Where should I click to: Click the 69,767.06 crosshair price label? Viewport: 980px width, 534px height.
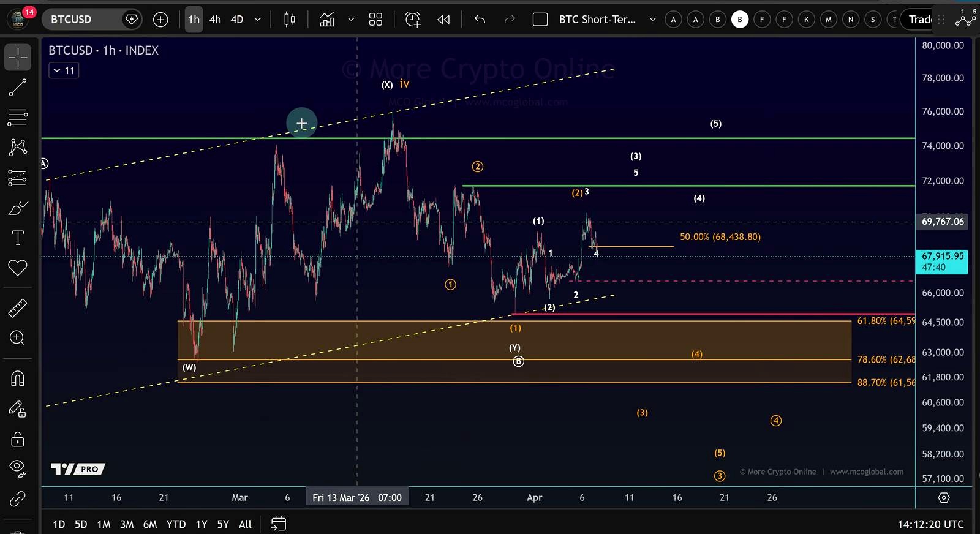(x=942, y=222)
